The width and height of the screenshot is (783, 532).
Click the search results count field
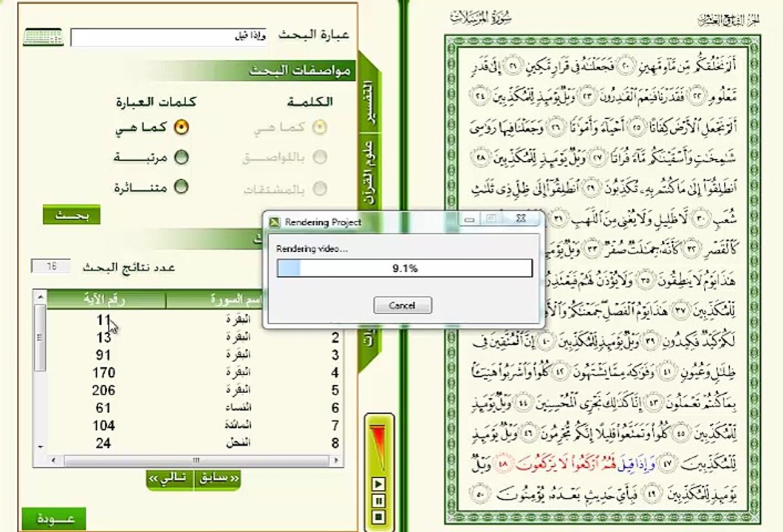(51, 266)
